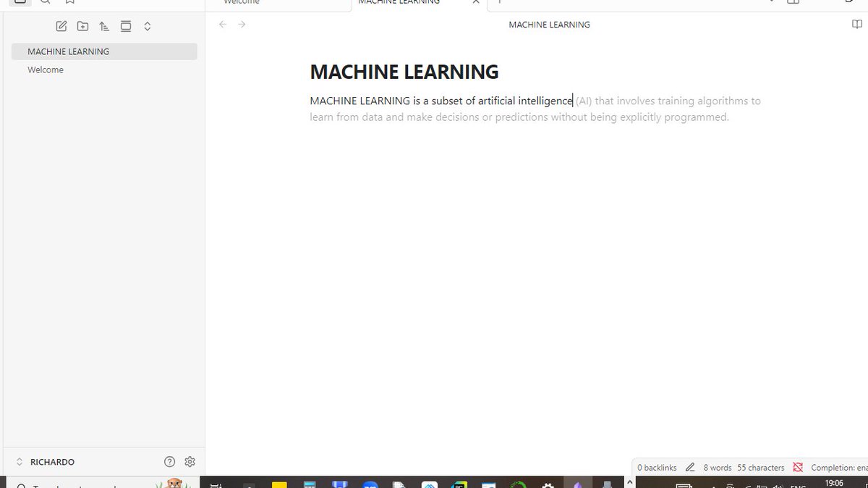The image size is (868, 488).
Task: Toggle the Completion status bar item
Action: (838, 468)
